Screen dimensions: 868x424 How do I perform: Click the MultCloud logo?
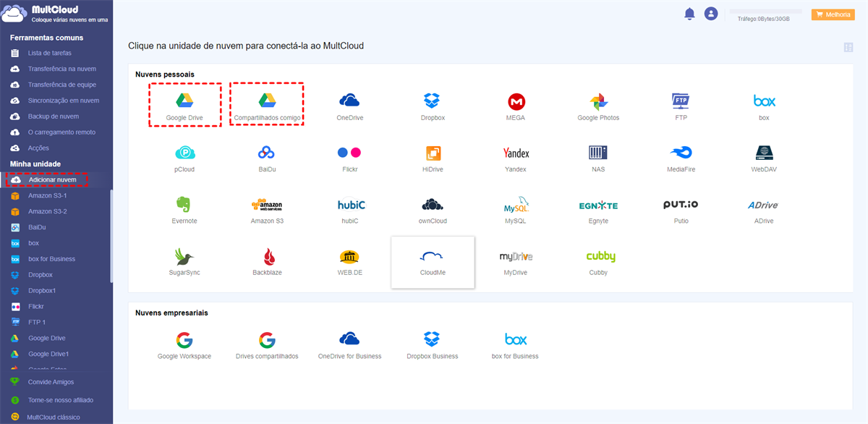[55, 14]
